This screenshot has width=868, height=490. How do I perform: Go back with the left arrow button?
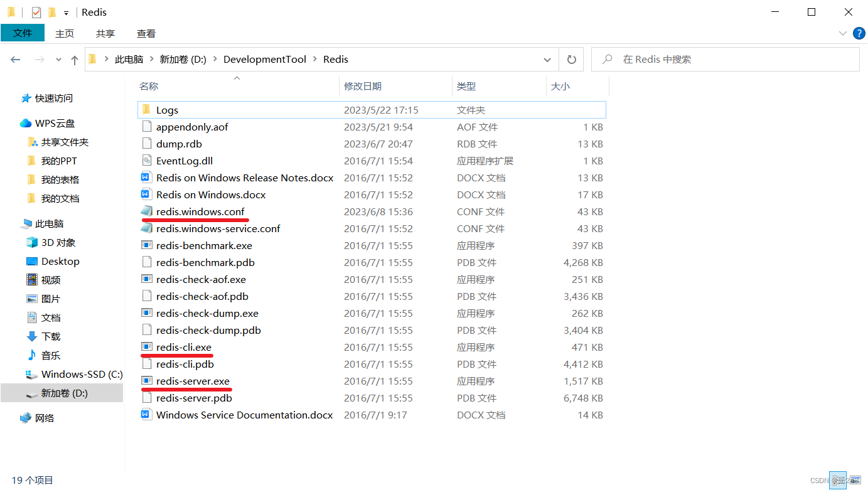[x=16, y=60]
